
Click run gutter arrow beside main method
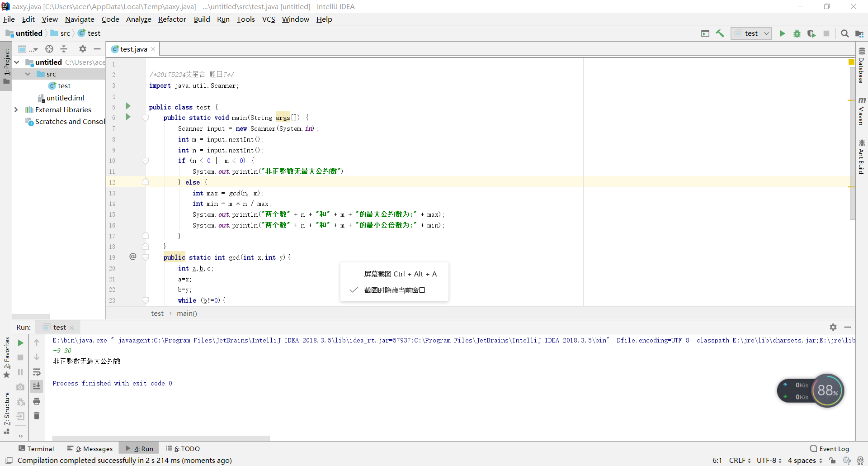coord(128,117)
